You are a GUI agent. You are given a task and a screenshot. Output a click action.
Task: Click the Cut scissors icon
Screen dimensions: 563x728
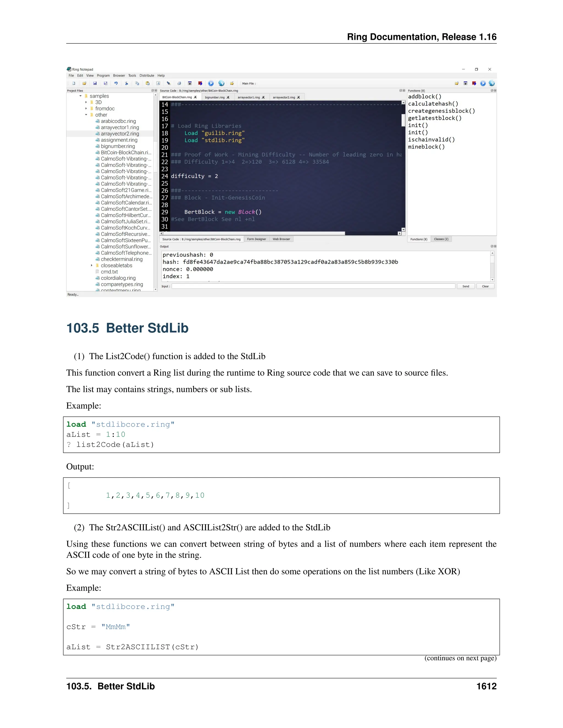point(126,83)
